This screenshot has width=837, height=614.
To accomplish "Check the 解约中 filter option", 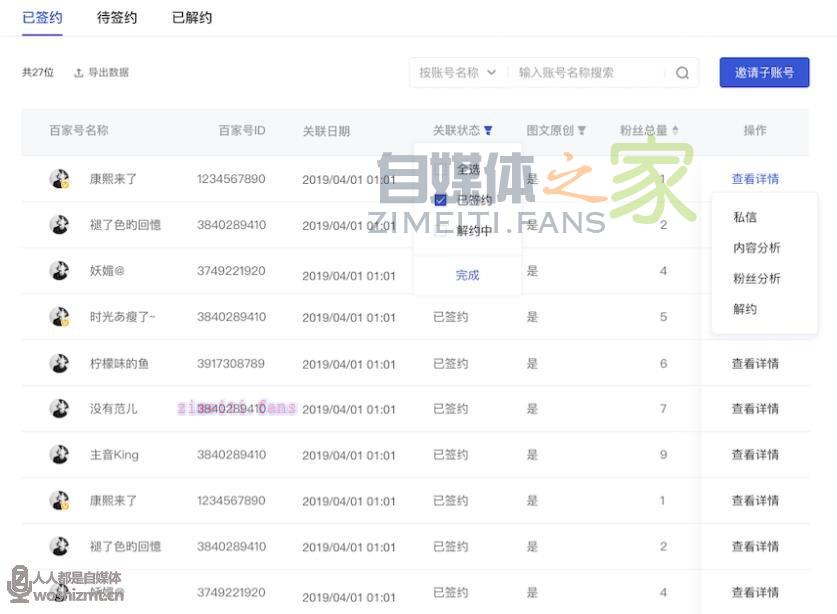I will click(440, 231).
